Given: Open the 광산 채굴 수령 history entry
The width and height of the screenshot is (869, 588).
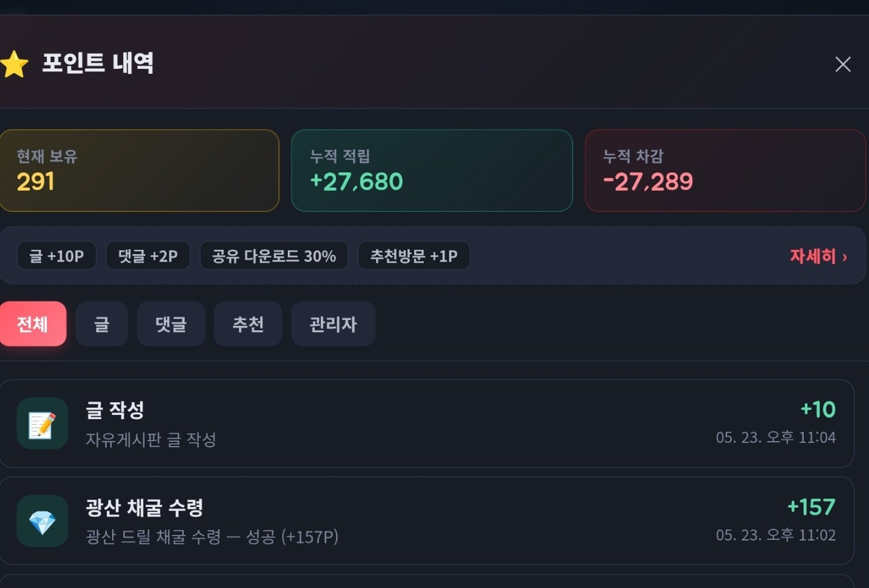Looking at the screenshot, I should click(427, 521).
